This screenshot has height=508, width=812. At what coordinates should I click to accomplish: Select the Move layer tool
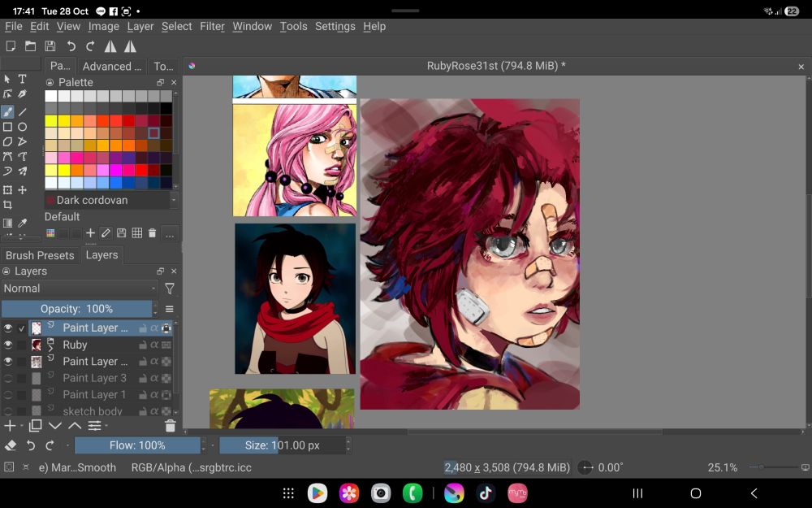coord(23,189)
